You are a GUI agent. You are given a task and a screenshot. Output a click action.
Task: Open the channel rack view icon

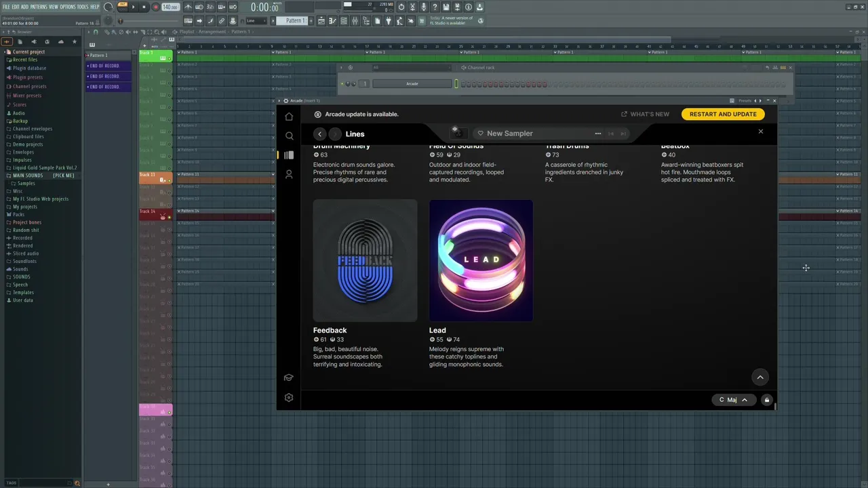click(x=343, y=20)
